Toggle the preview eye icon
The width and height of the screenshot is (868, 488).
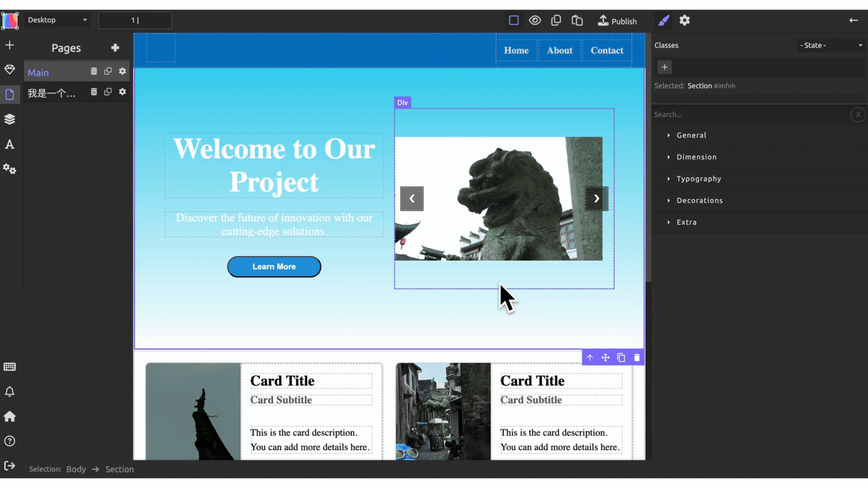(x=535, y=20)
